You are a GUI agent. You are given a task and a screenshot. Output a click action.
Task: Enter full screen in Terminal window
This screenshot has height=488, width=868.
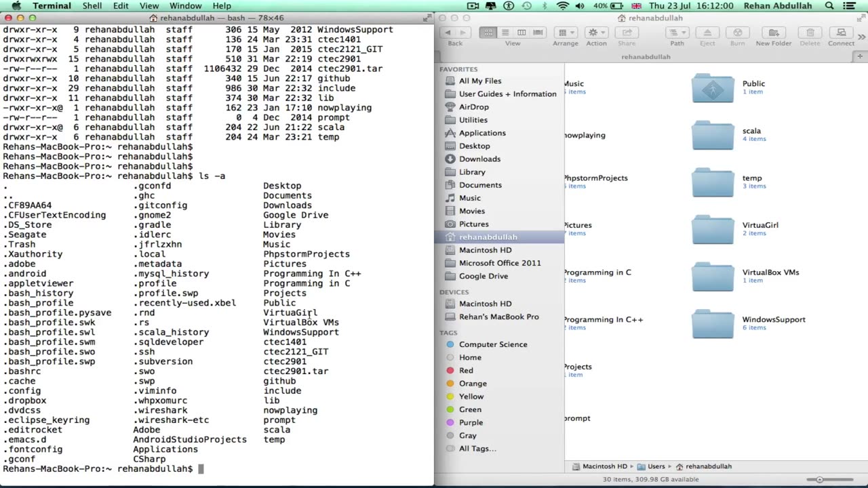tap(426, 18)
